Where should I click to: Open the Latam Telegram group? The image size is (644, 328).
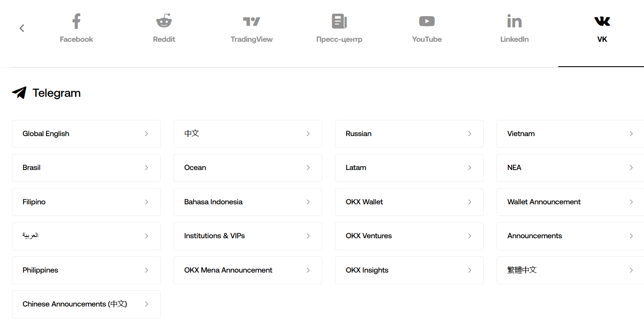click(409, 168)
